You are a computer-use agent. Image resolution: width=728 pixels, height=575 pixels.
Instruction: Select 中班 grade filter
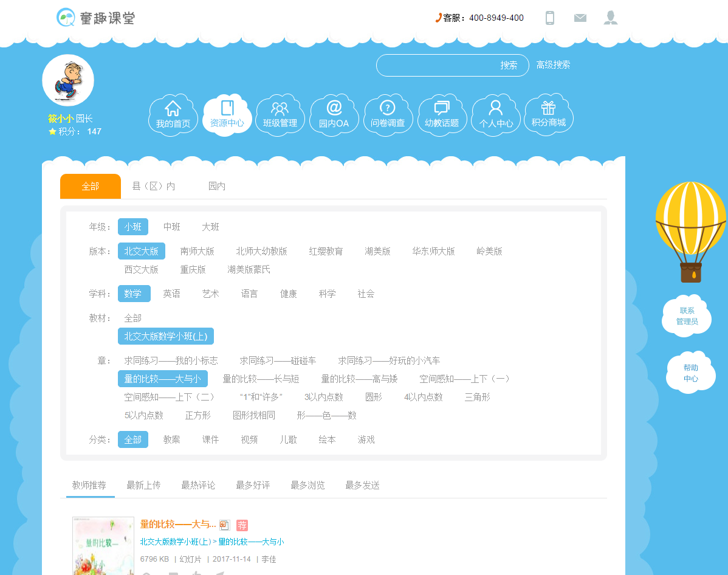point(172,227)
